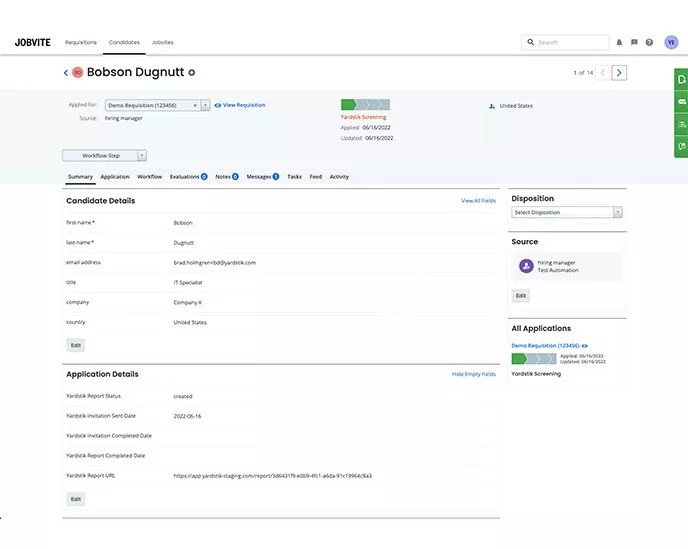The height and width of the screenshot is (549, 688).
Task: Click the bottom green sidebar icon
Action: (x=681, y=147)
